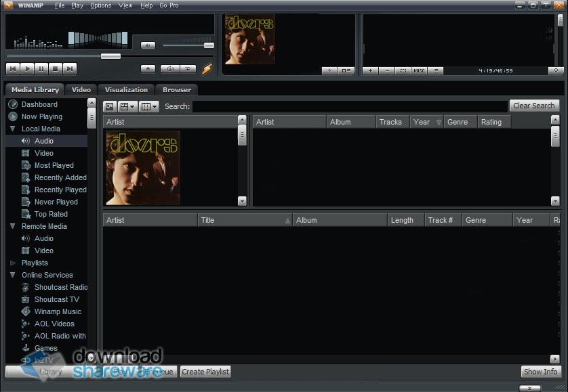Click the Doors album art in player
The image size is (568, 392).
pyautogui.click(x=249, y=39)
